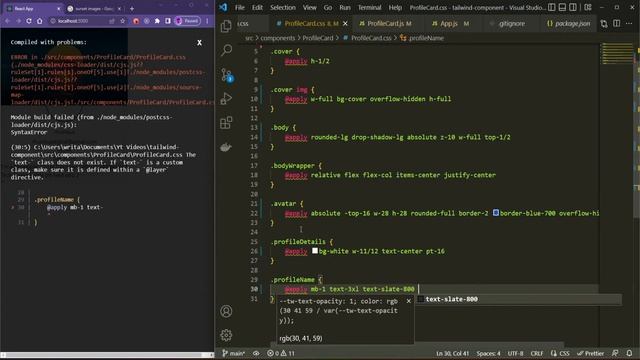This screenshot has height=360, width=640.
Task: Change language mode CSS in status bar
Action: tap(564, 353)
